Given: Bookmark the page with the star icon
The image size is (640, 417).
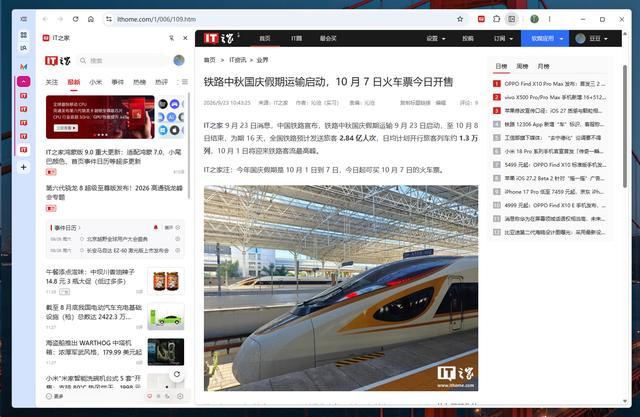Looking at the screenshot, I should tap(460, 19).
